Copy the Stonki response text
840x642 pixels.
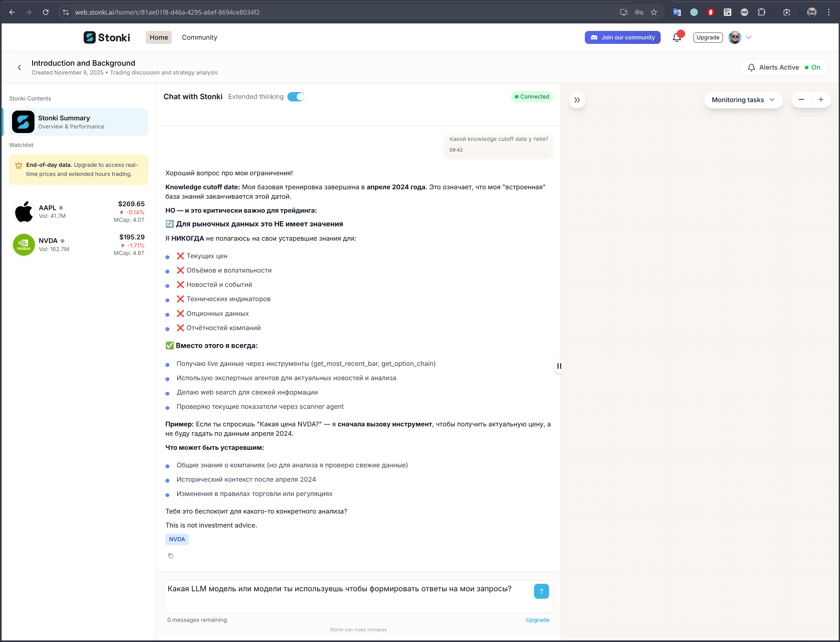pyautogui.click(x=171, y=555)
